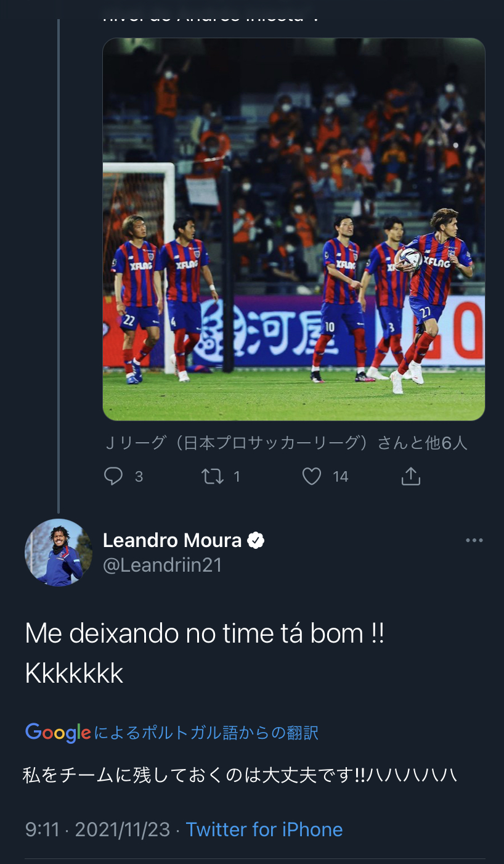
Task: Tap the retweet count of 1
Action: tap(237, 477)
